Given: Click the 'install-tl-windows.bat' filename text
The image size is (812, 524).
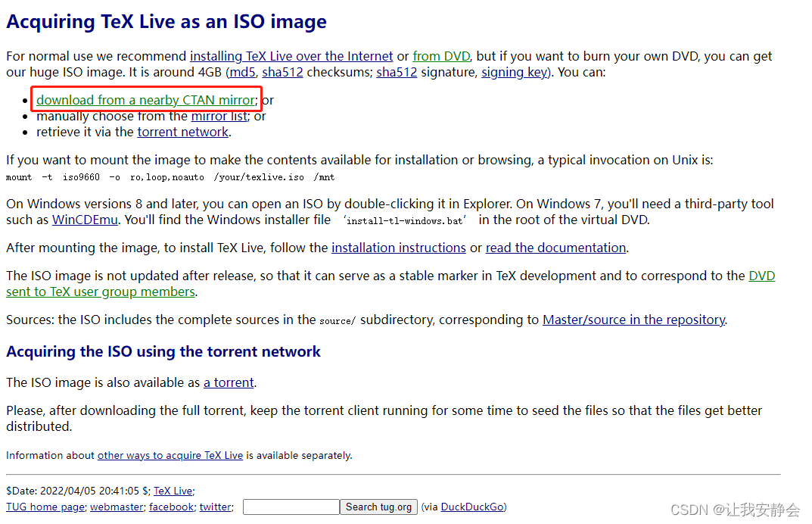Looking at the screenshot, I should 404,221.
